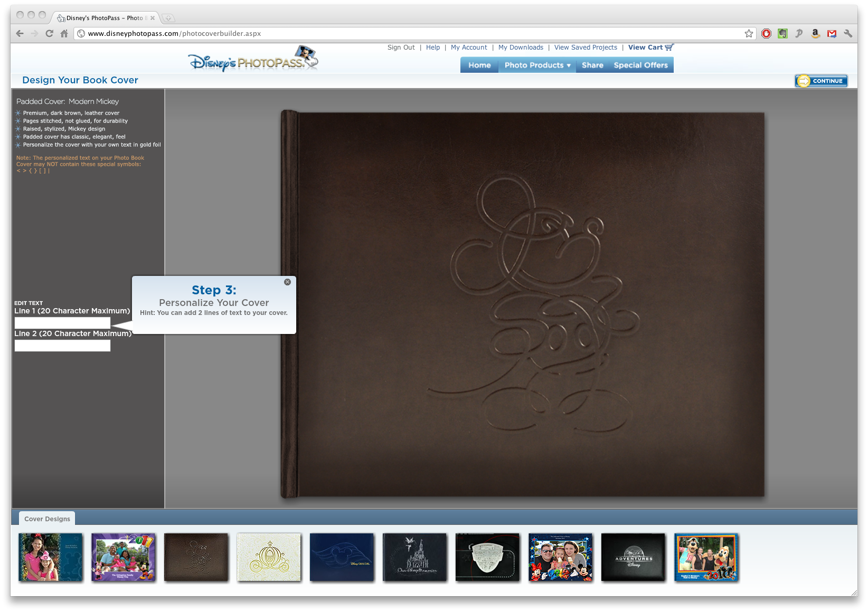Open the Gmail extension icon

tap(832, 33)
